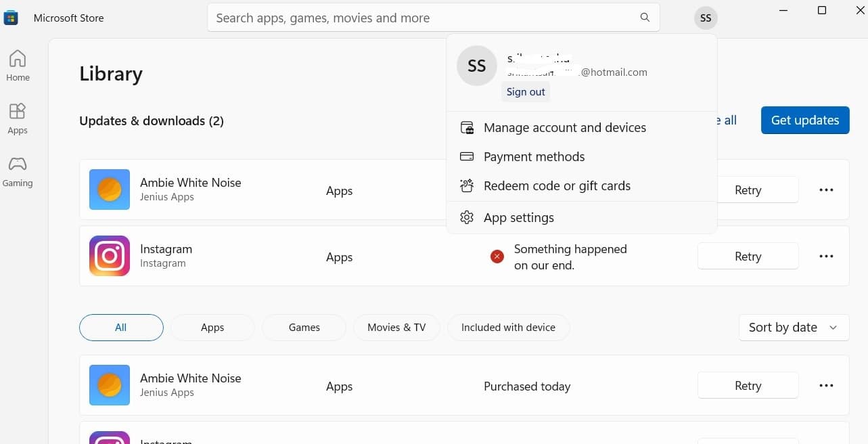The width and height of the screenshot is (868, 444).
Task: Open App settings
Action: 582,217
